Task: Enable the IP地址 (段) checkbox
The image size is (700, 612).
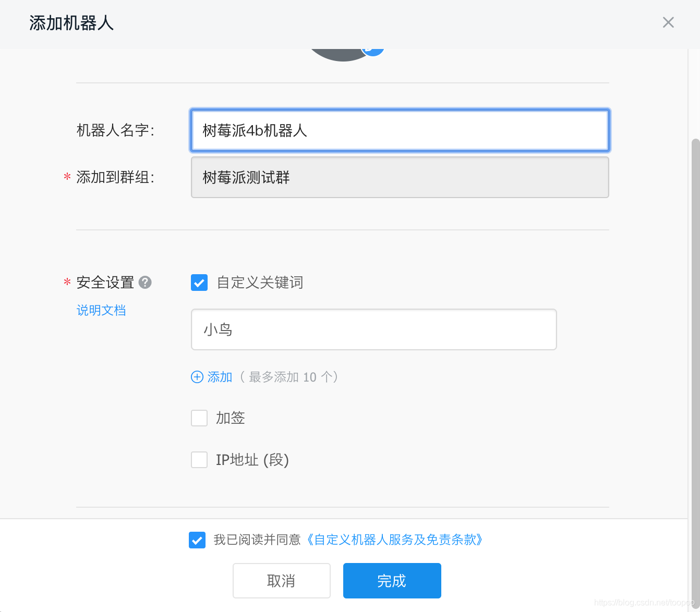Action: pyautogui.click(x=199, y=460)
